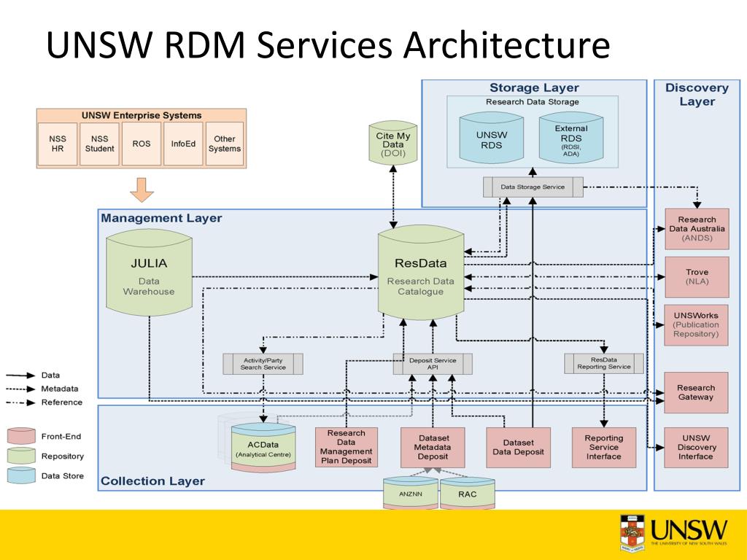
Task: Click the Other Systems box
Action: point(225,144)
